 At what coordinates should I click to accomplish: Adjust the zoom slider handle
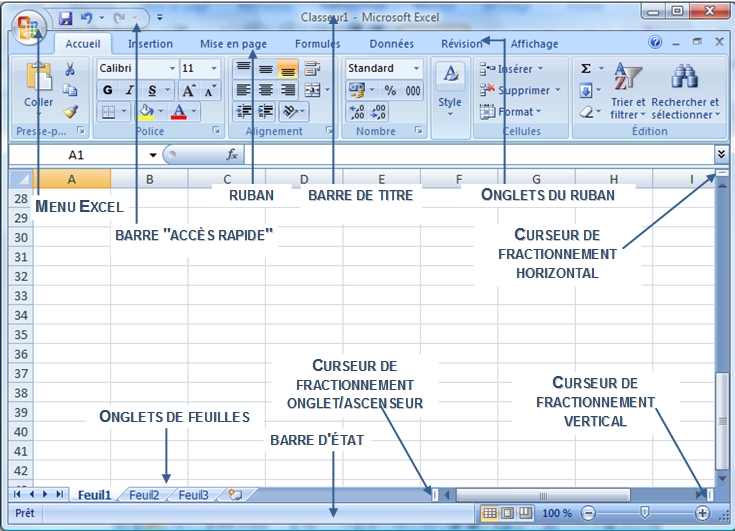[645, 513]
